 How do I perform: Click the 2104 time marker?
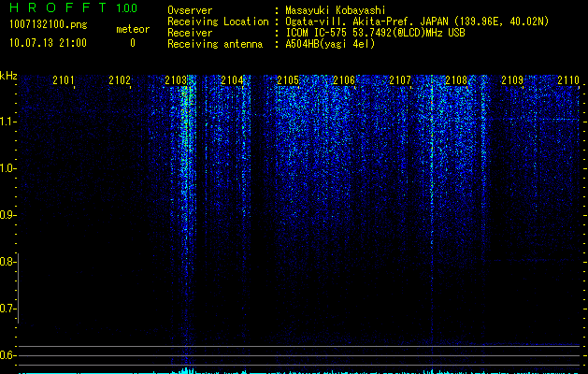(232, 79)
